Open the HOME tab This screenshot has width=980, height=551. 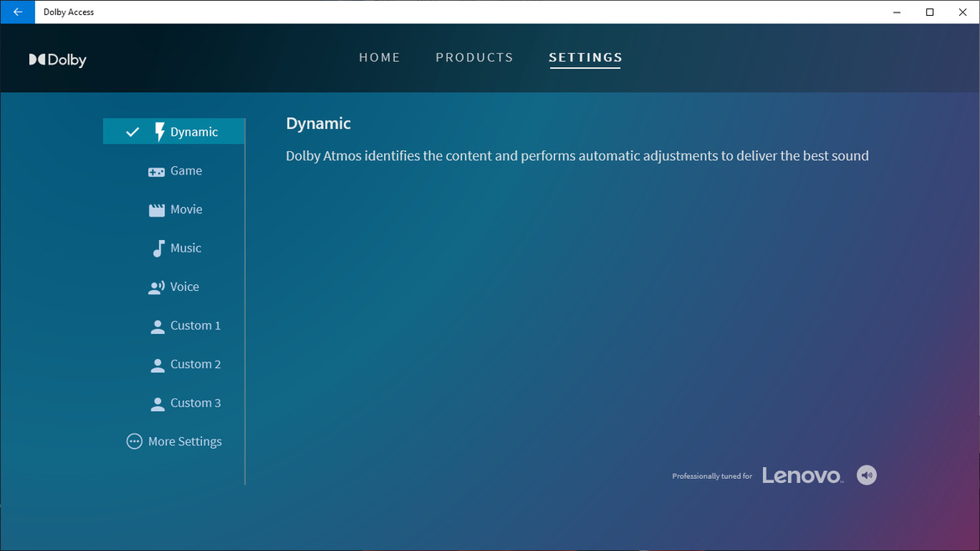click(380, 58)
